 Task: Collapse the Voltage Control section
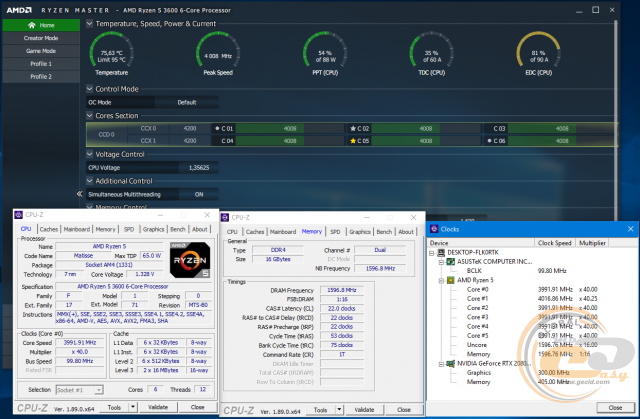[89, 154]
